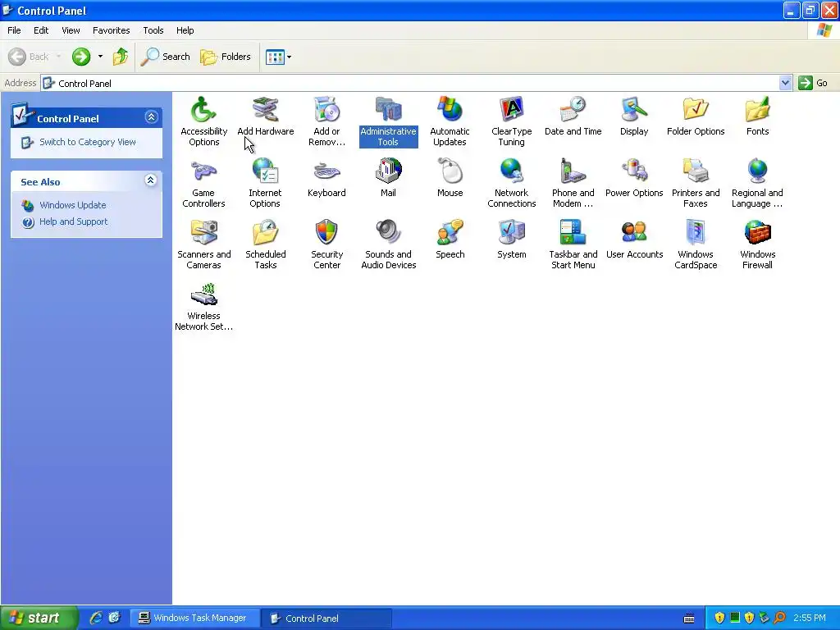The width and height of the screenshot is (840, 630).
Task: Open the Mouse settings icon
Action: pos(450,171)
